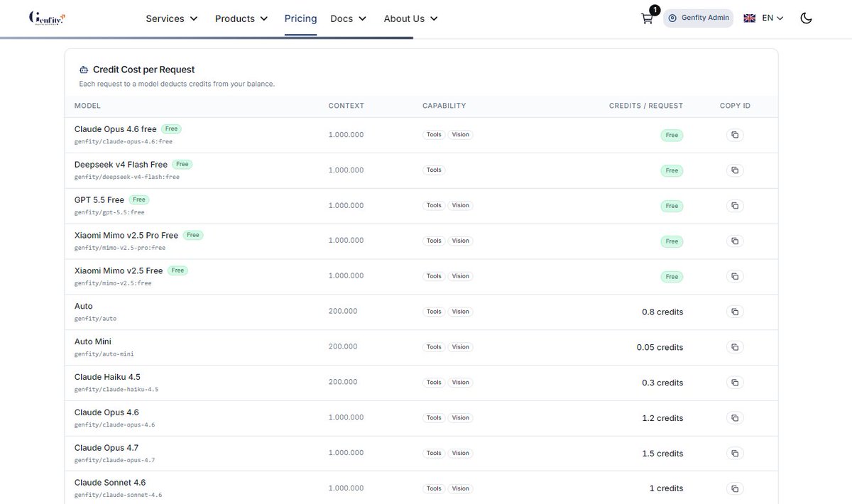Copy model ID for GPT 5.5 Free

tap(735, 206)
